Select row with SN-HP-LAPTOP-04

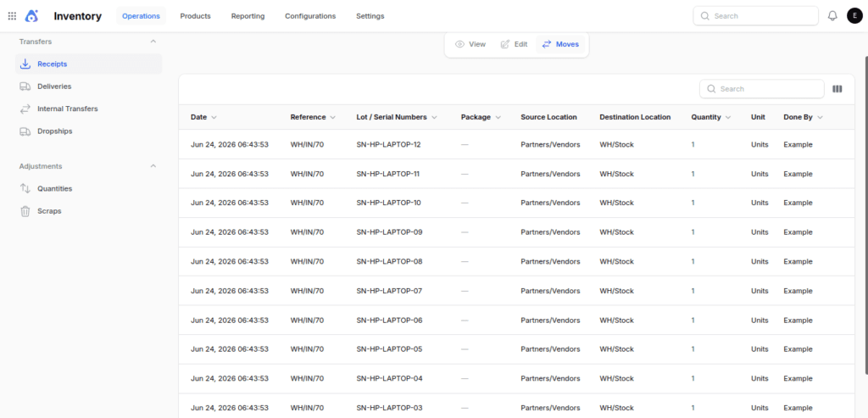pos(516,379)
